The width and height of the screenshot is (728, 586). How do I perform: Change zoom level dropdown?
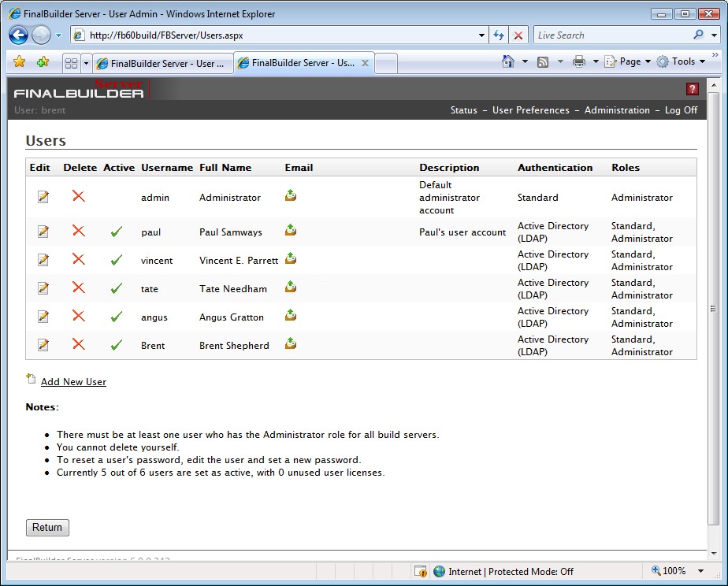pos(700,571)
